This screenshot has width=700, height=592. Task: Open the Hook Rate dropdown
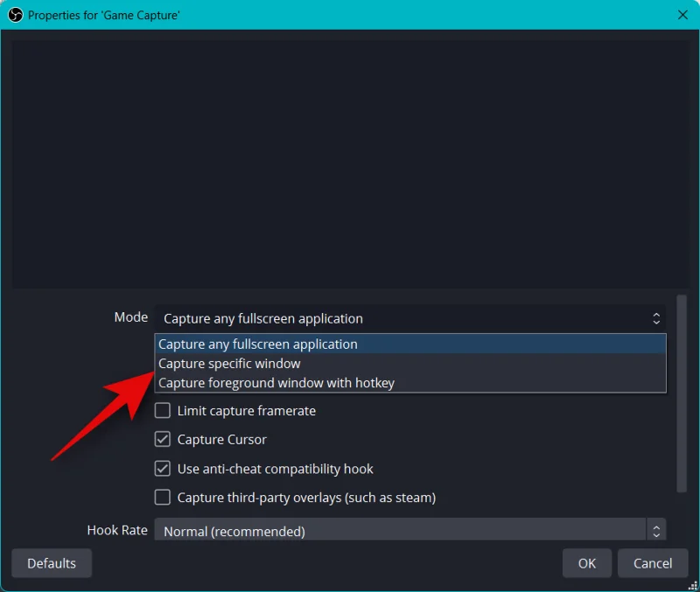(x=409, y=530)
